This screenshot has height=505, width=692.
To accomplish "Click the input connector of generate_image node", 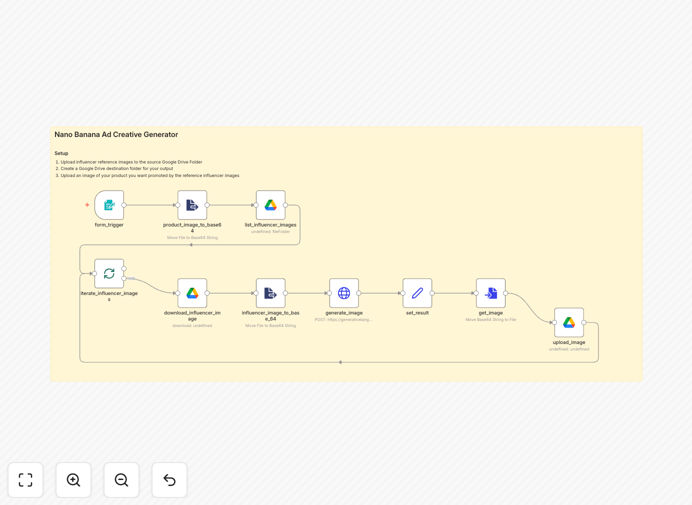I will [x=329, y=293].
